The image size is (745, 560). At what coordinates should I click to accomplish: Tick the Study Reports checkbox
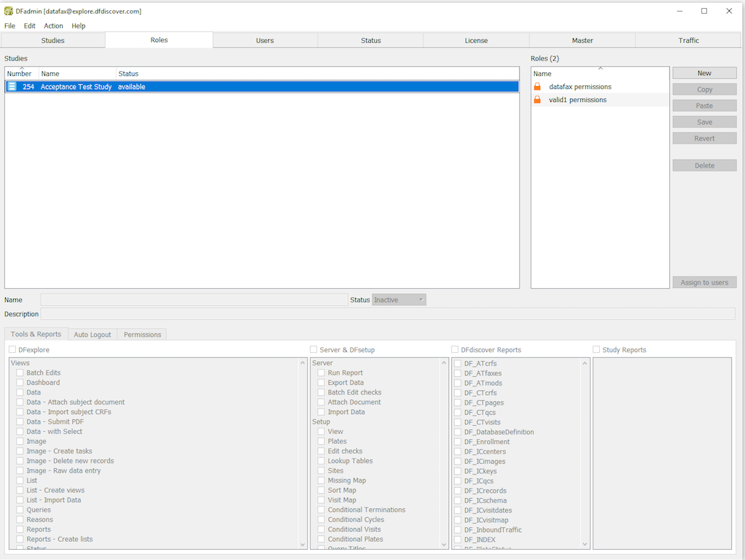pos(596,350)
